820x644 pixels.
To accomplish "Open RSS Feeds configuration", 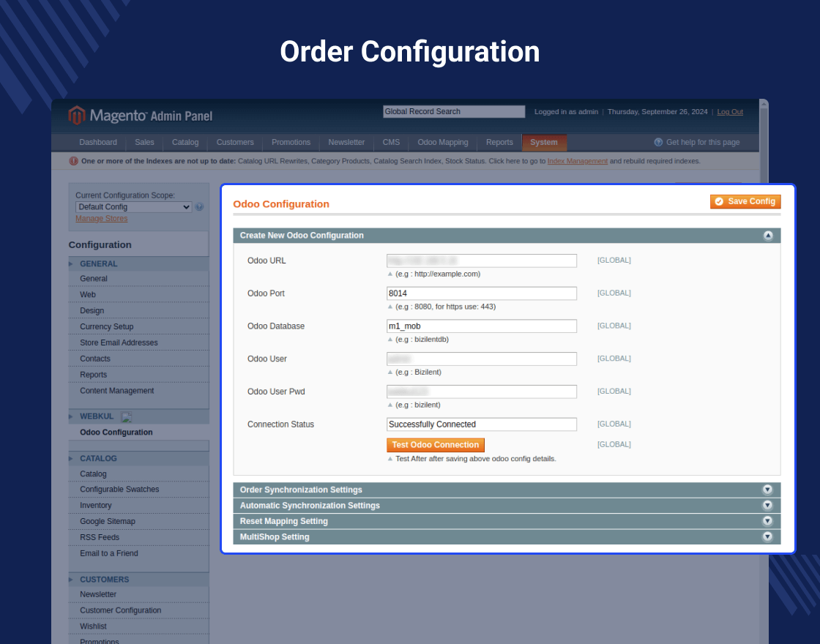I will (x=100, y=537).
